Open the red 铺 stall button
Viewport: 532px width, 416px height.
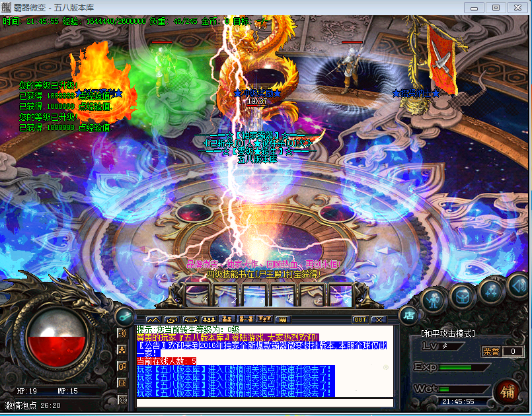click(508, 392)
